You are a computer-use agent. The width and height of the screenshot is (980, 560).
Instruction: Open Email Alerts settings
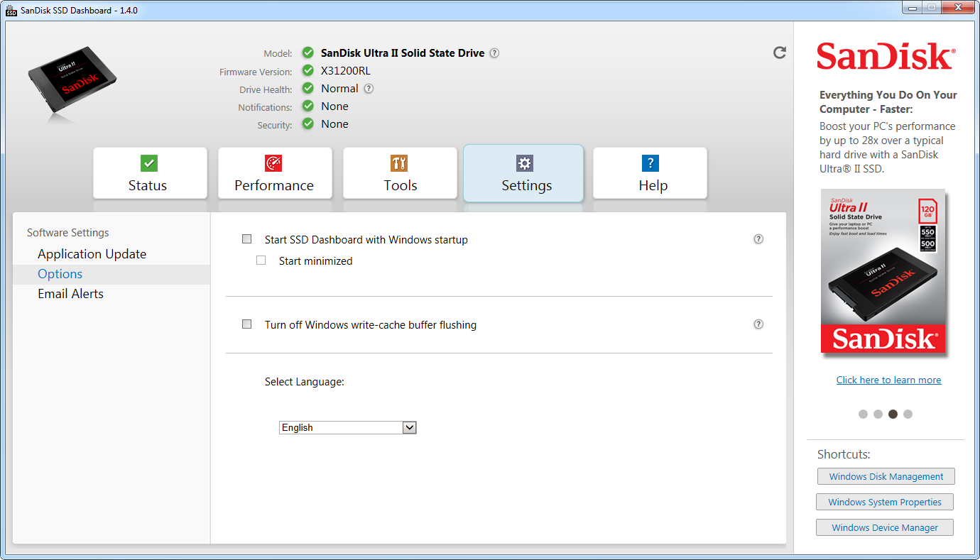click(71, 294)
